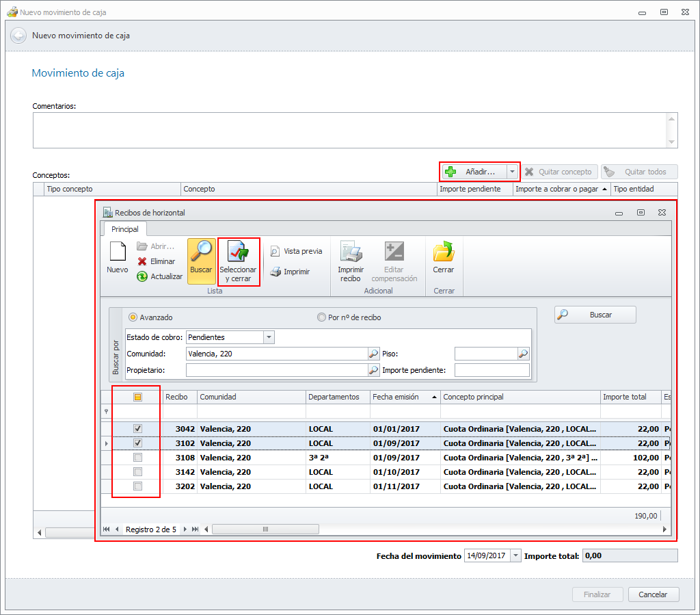
Task: Click the Buscar button beside search filters
Action: [x=595, y=315]
